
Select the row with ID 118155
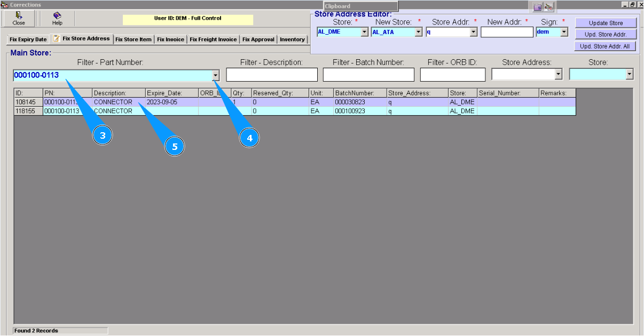(x=295, y=111)
